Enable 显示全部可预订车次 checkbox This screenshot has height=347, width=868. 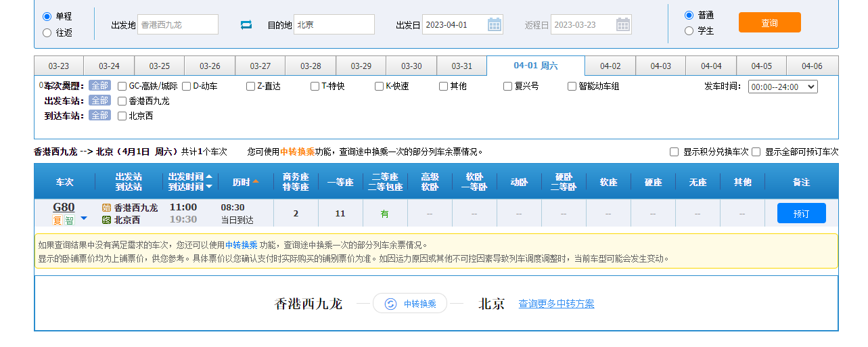(x=756, y=152)
